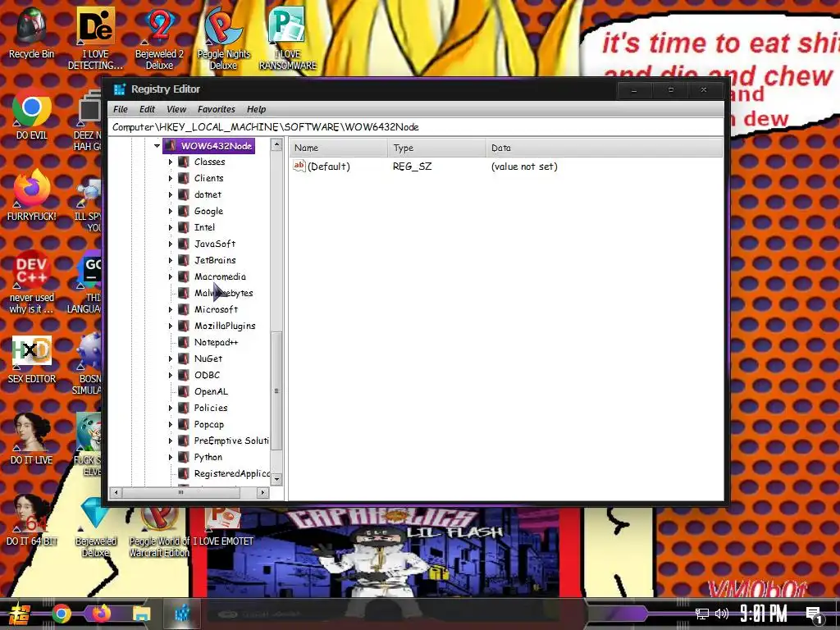Screen dimensions: 840x630
Task: Select the Microsoft key label
Action: (216, 309)
